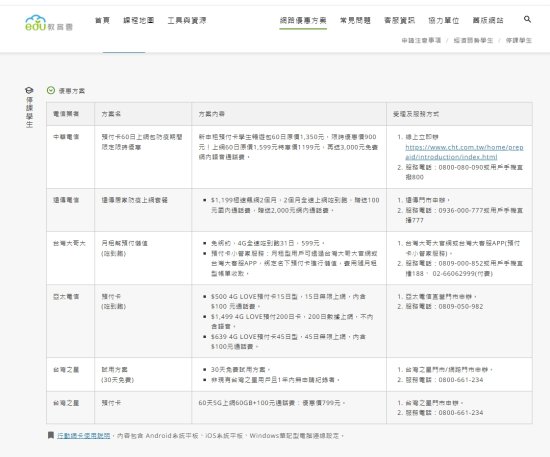This screenshot has width=550, height=457.
Task: Open the 協力單位 menu item
Action: coord(444,20)
